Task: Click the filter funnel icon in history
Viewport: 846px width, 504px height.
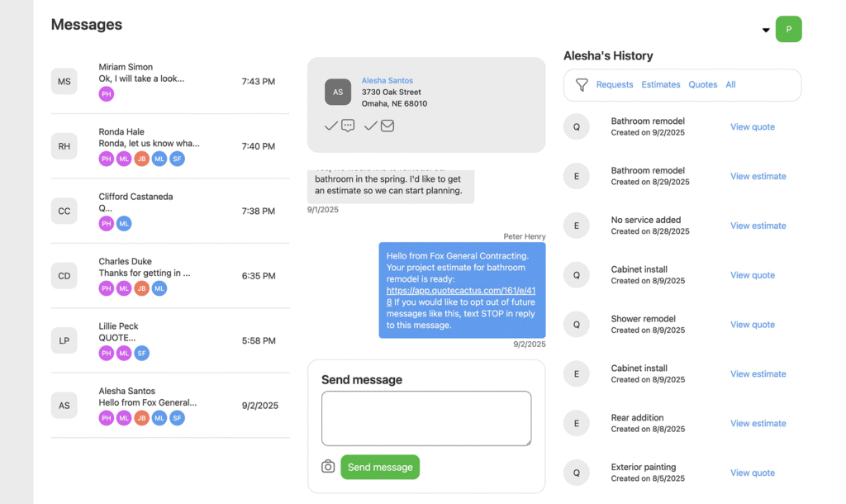Action: tap(582, 85)
